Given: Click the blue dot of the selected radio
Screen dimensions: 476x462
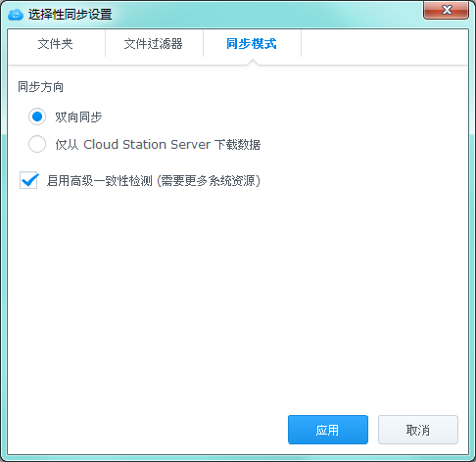Looking at the screenshot, I should click(x=37, y=116).
